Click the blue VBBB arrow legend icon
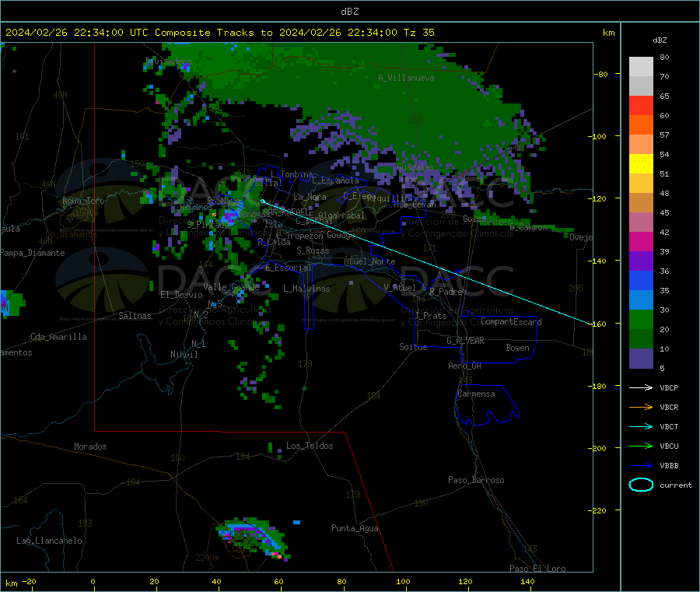 [641, 465]
